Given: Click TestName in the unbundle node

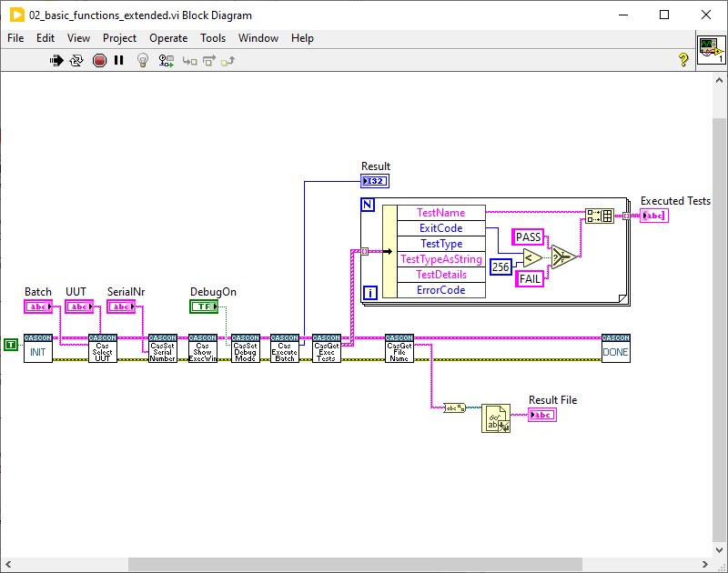Looking at the screenshot, I should tap(441, 213).
